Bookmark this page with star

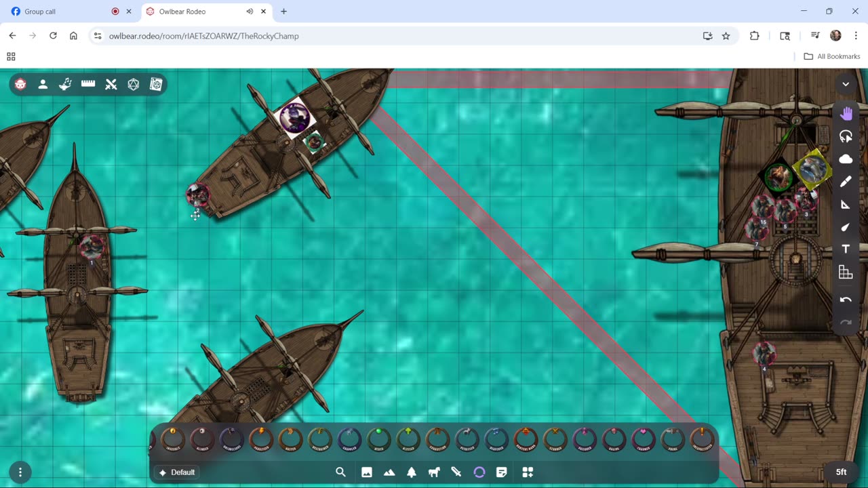(726, 36)
